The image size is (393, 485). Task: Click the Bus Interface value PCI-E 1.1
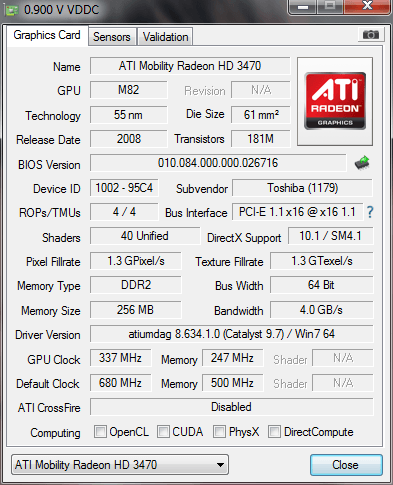point(297,212)
